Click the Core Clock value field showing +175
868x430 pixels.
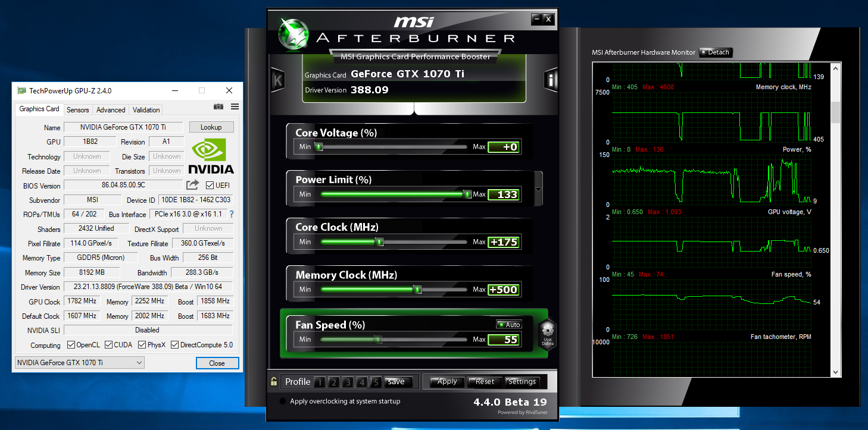click(504, 242)
